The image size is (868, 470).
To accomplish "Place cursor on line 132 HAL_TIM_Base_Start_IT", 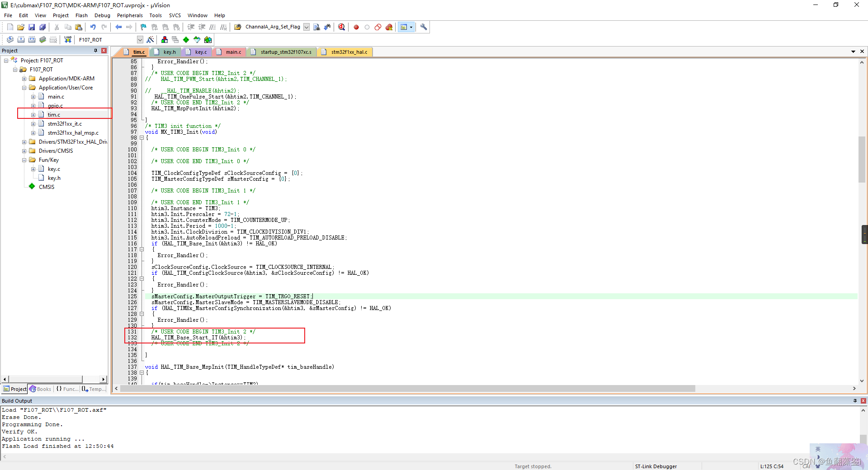I will tap(198, 338).
